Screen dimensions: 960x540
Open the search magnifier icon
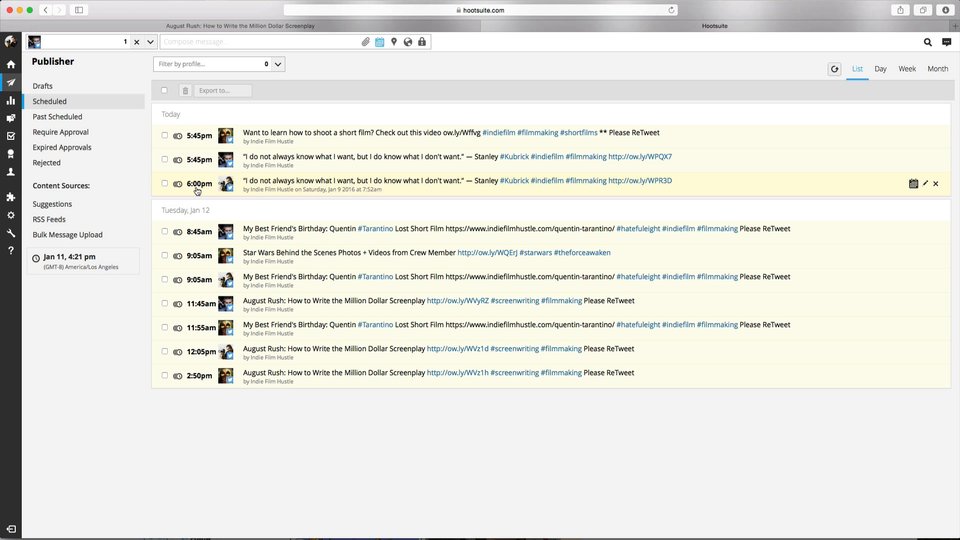point(928,42)
